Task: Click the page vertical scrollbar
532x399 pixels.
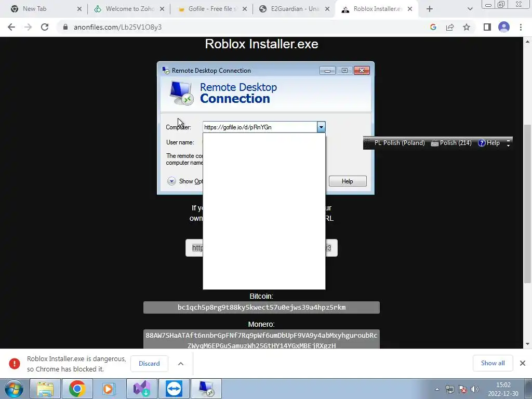Action: pos(527,204)
